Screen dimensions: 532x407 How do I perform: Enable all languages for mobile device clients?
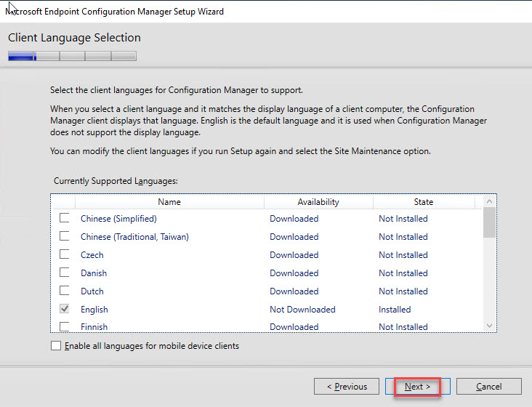tap(56, 346)
